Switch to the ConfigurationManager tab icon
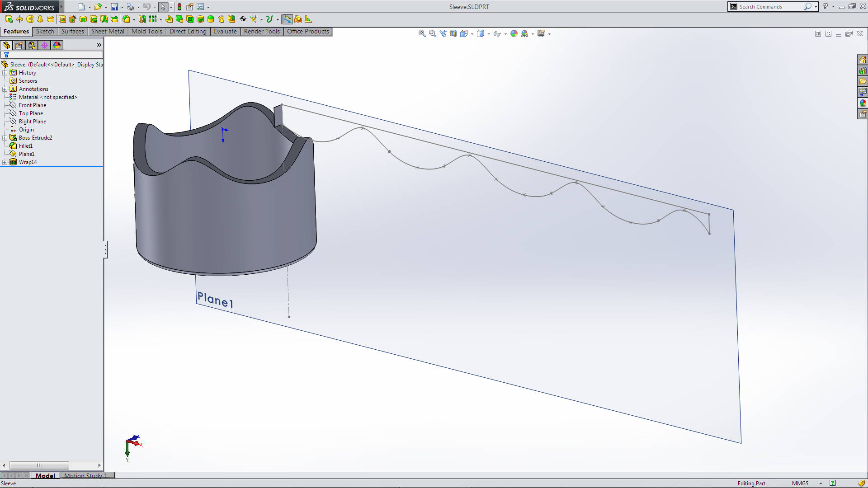Screen dimensions: 868x488 coord(32,45)
